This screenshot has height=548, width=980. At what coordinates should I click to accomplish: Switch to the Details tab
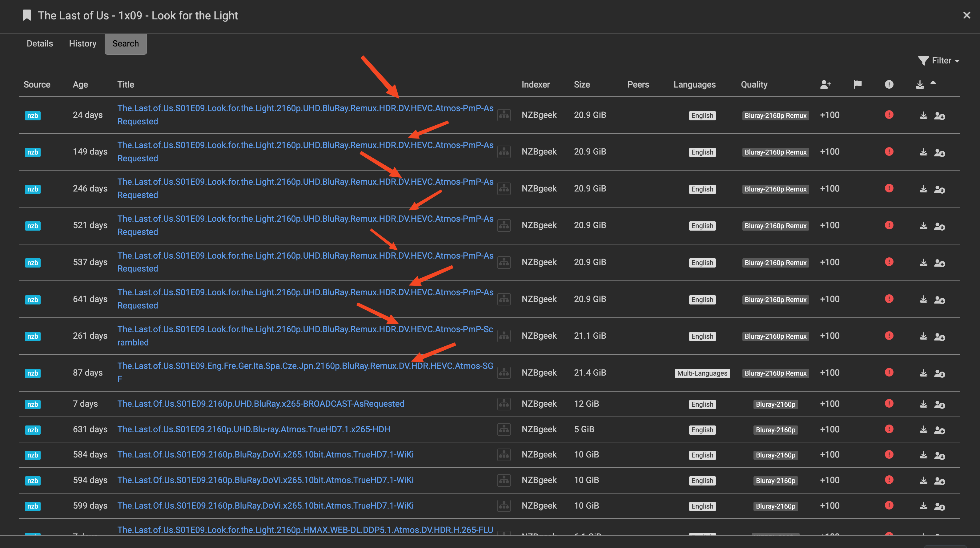click(x=40, y=43)
